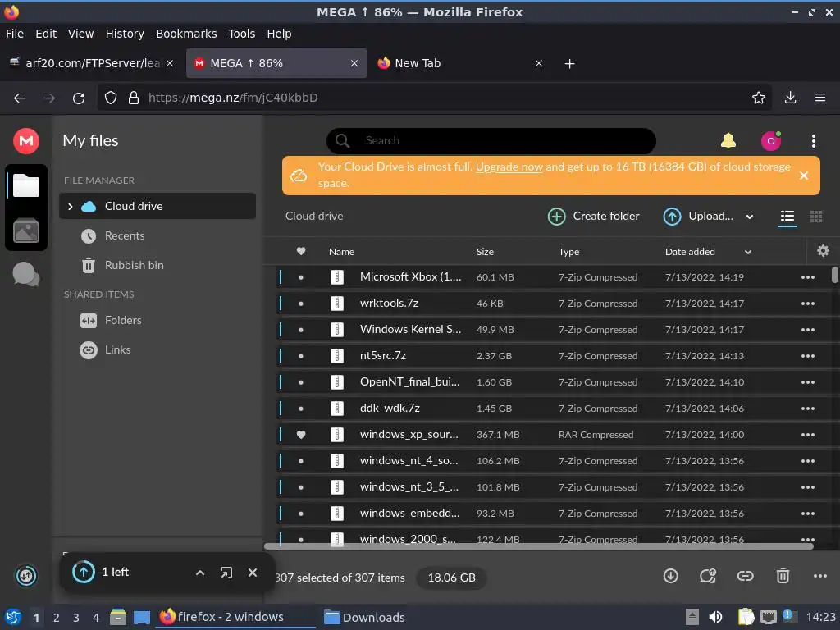This screenshot has height=630, width=840.
Task: Open the Tools menu
Action: tap(242, 34)
